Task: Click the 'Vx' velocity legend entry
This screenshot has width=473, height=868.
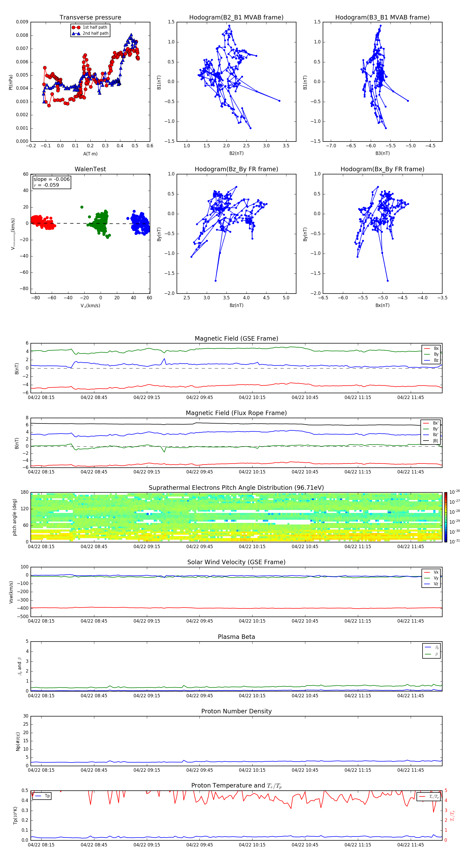Action: [431, 573]
